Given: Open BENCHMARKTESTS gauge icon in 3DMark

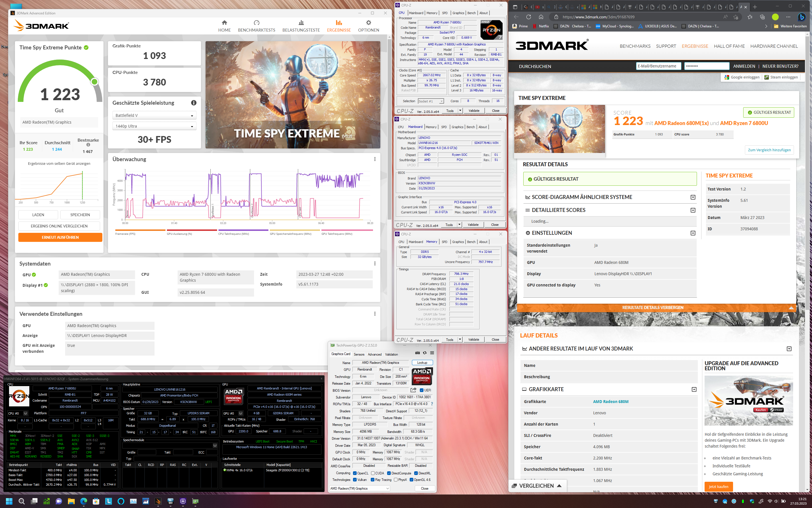Looking at the screenshot, I should (x=257, y=23).
